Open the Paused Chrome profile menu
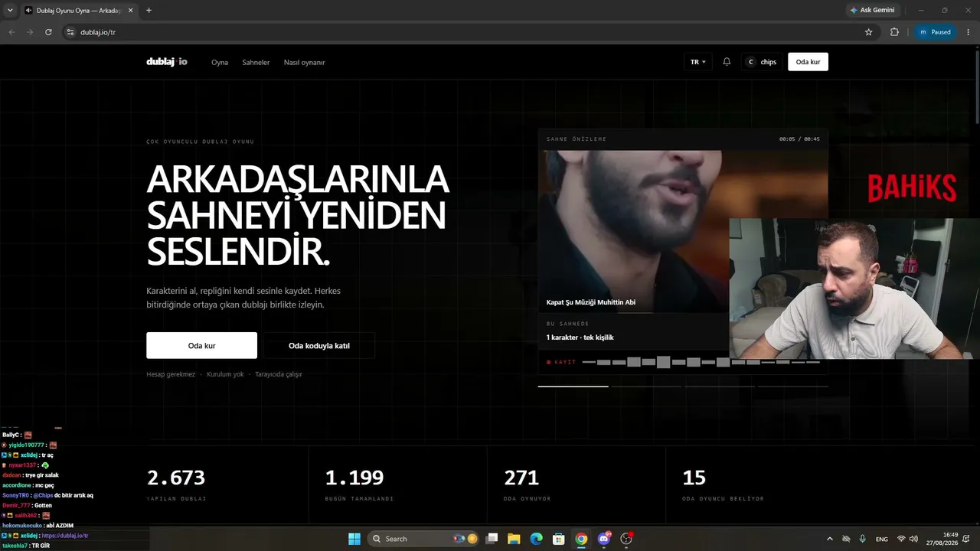 936,32
